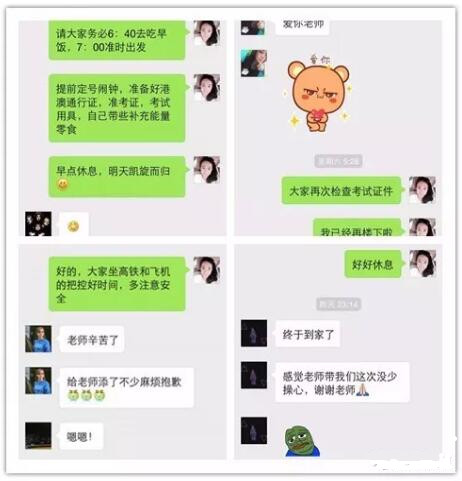Tap the '好的，大家坐高铁和飞机' bubble

point(117,284)
